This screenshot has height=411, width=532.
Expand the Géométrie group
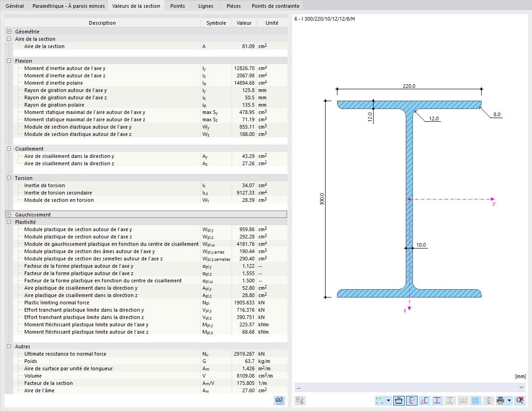(9, 32)
